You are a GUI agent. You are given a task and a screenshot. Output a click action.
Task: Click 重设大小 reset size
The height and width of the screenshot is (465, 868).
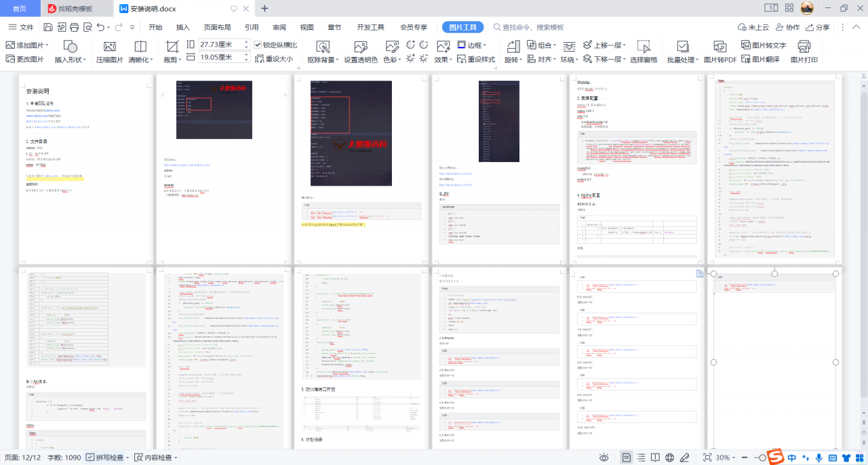(x=273, y=59)
